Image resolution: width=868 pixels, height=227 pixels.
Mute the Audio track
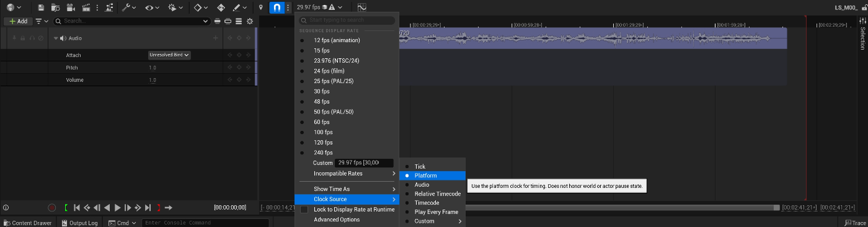[x=40, y=38]
